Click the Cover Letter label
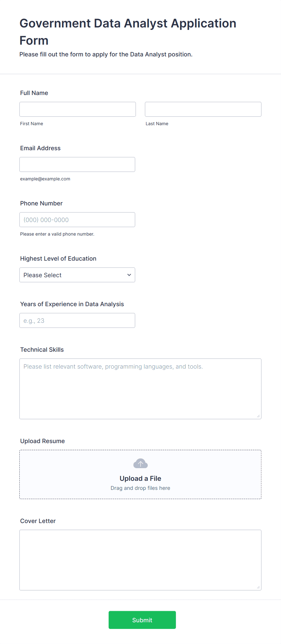Screen dimensions: 281x644 tap(38, 521)
